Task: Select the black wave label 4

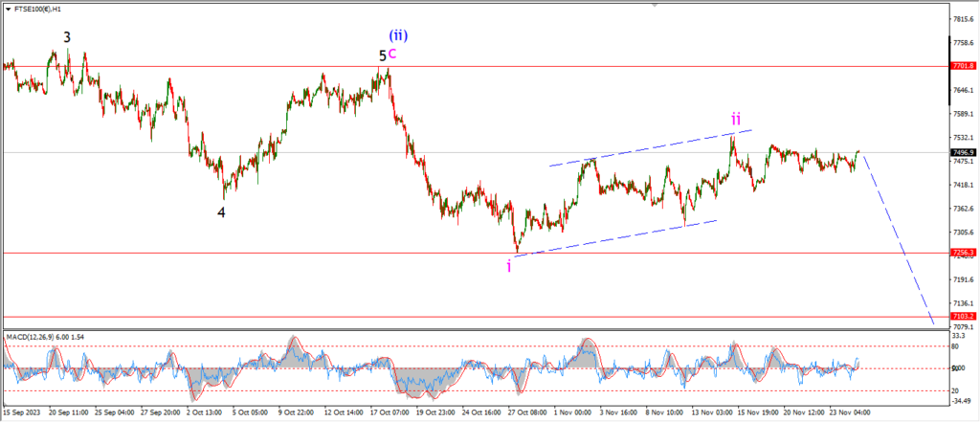Action: click(221, 212)
